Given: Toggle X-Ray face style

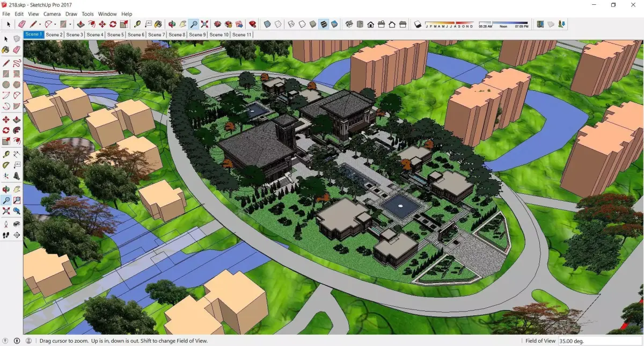Looking at the screenshot, I should 267,24.
